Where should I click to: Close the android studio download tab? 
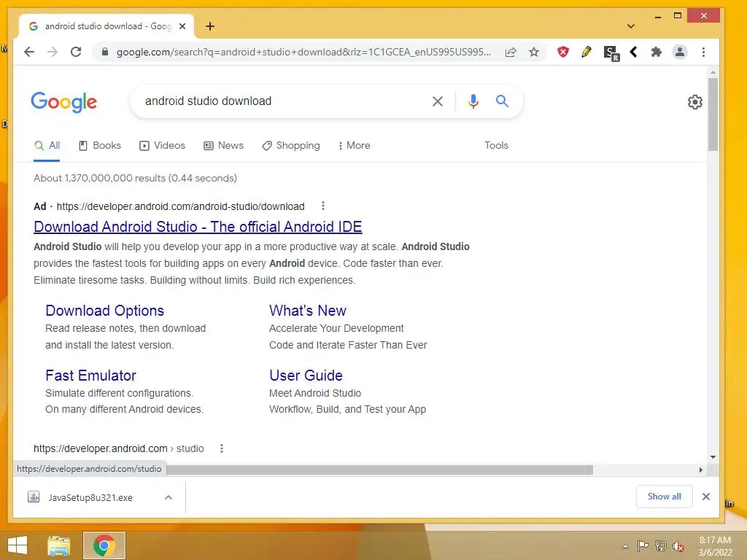(x=182, y=26)
